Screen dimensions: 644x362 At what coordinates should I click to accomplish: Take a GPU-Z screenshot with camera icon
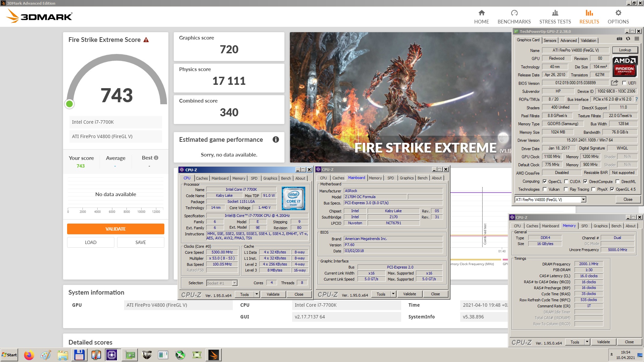tap(619, 39)
